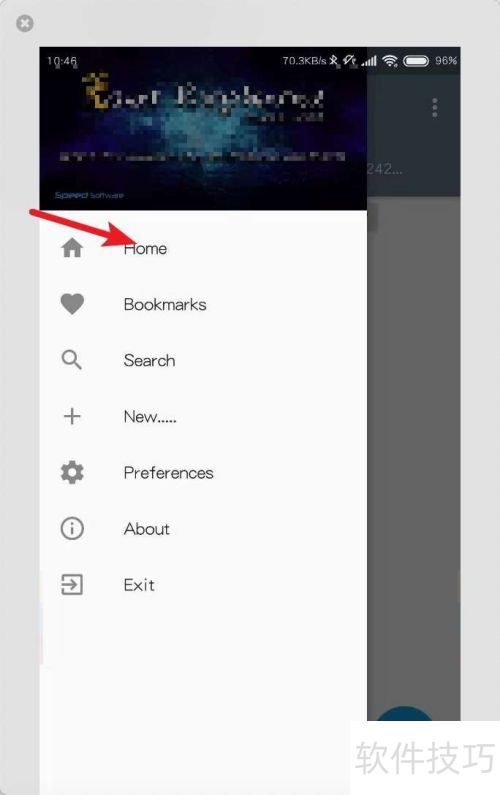Close the popup with the X button
The image size is (500, 795).
(x=25, y=23)
